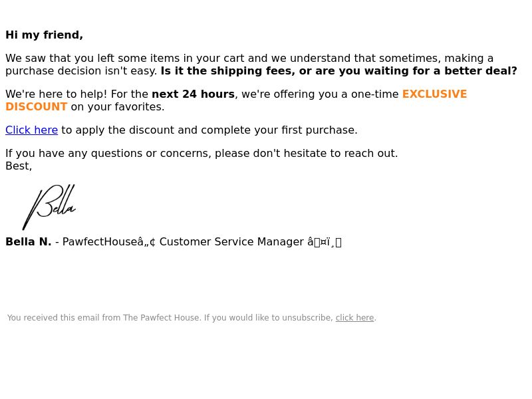Click the bold shipping fees question

point(338,71)
